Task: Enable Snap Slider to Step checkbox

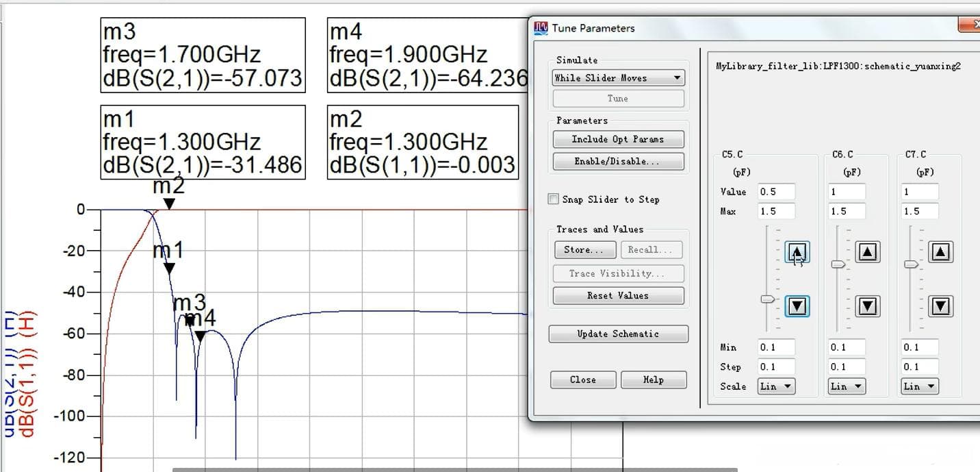Action: coord(554,199)
